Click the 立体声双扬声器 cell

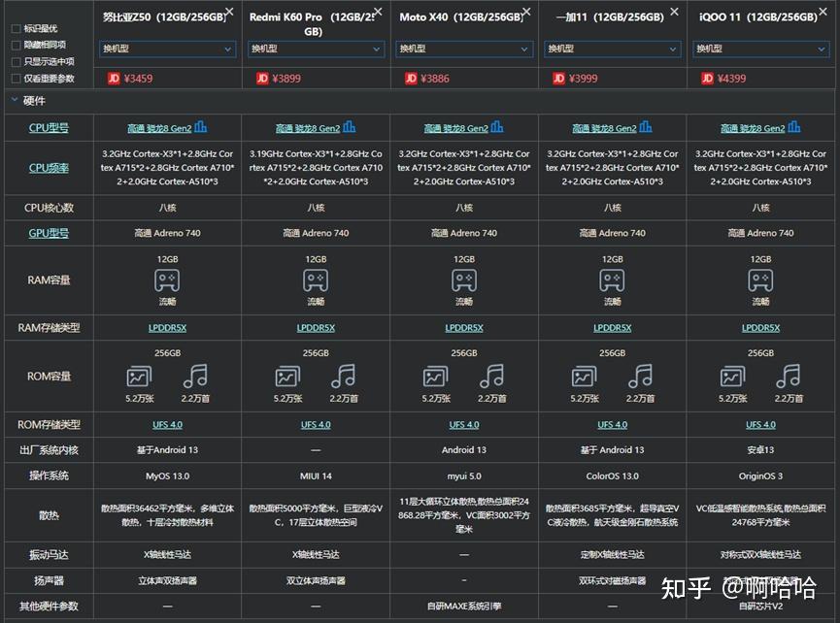click(167, 580)
